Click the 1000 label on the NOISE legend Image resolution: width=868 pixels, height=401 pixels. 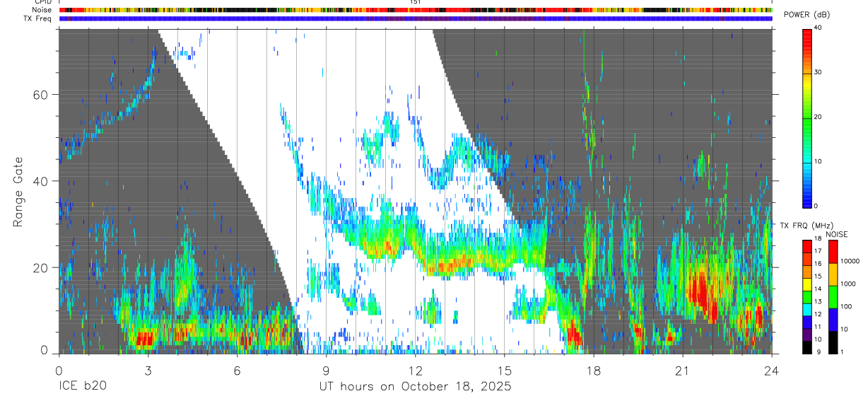[x=848, y=284]
